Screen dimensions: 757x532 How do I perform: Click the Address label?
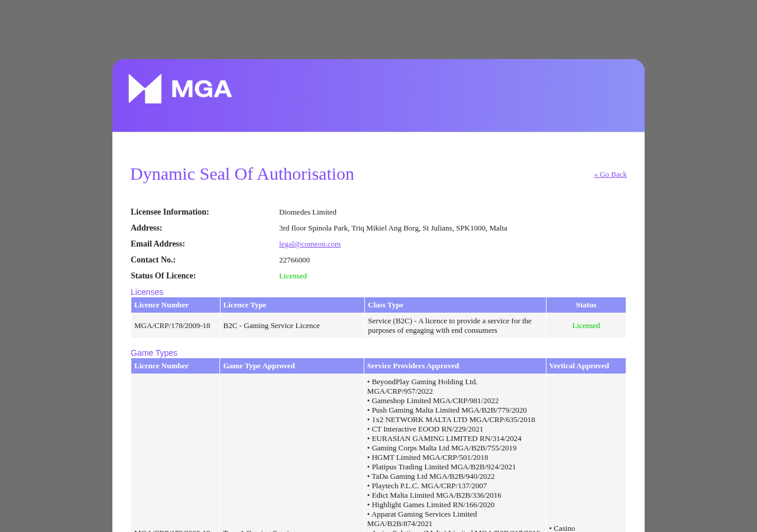[x=147, y=228]
